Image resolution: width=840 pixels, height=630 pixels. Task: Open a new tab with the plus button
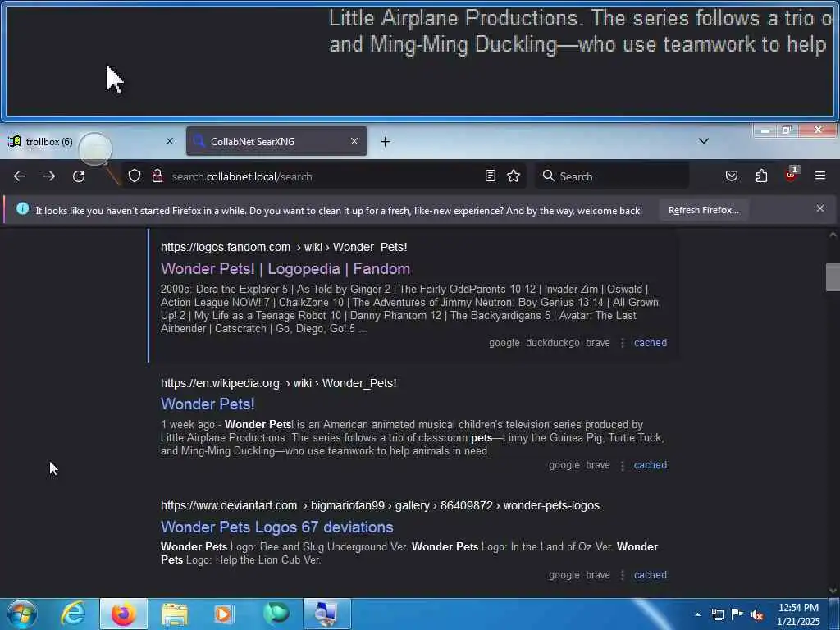click(x=386, y=141)
